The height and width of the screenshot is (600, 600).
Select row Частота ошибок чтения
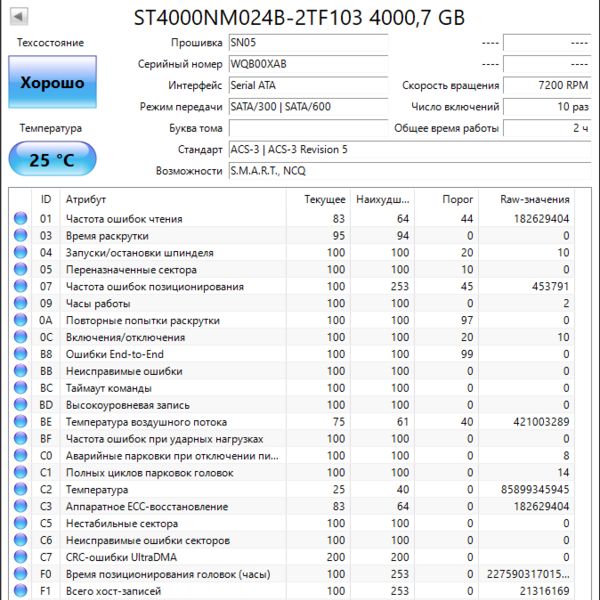(293, 218)
